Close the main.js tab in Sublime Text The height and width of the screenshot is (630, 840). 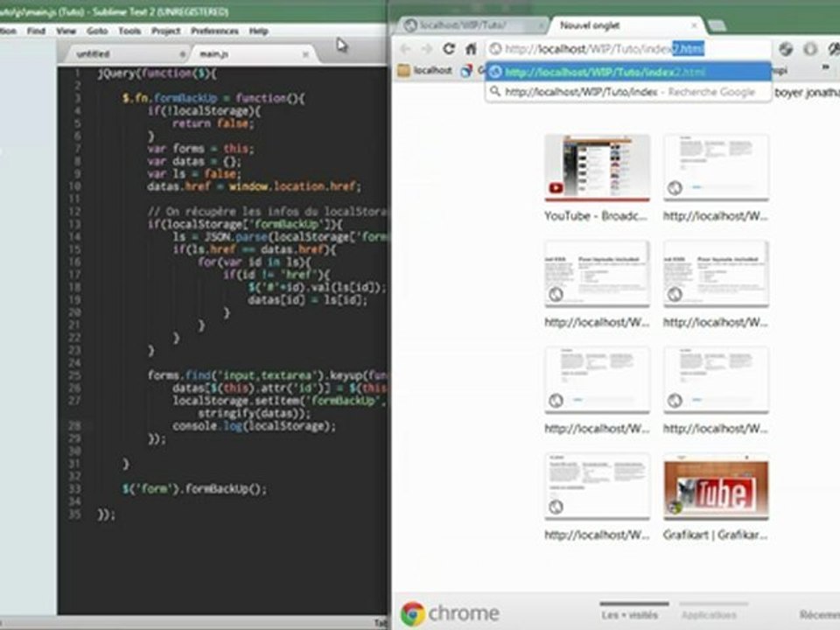tap(306, 54)
